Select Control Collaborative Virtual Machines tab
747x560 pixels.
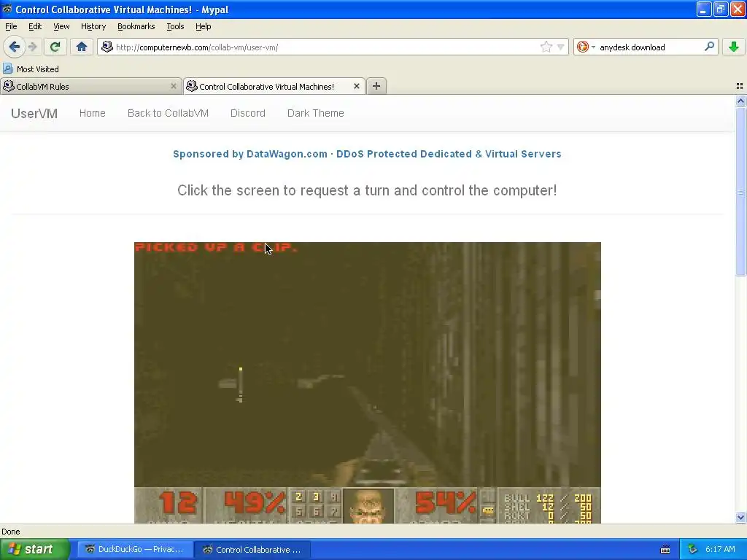tap(274, 86)
